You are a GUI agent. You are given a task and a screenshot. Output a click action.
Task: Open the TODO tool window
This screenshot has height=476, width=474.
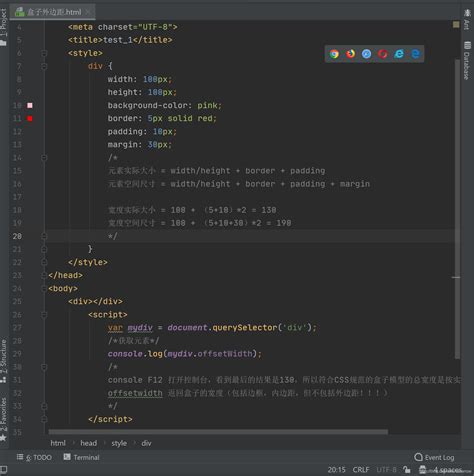(x=34, y=457)
